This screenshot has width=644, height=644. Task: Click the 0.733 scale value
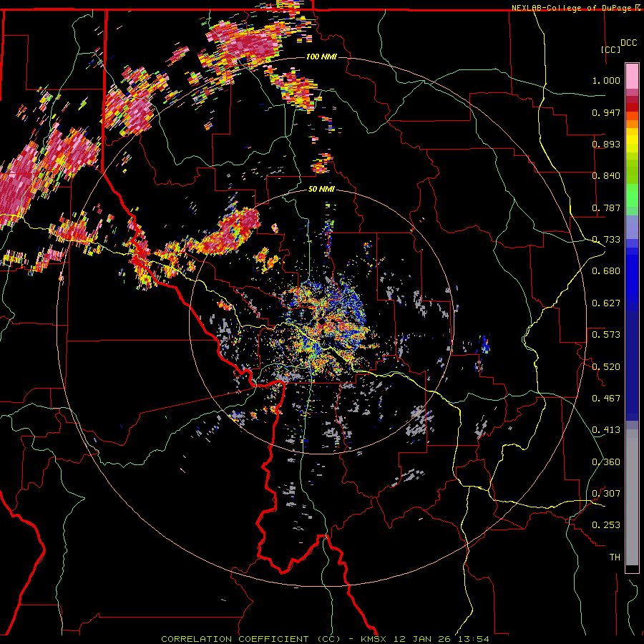[606, 240]
